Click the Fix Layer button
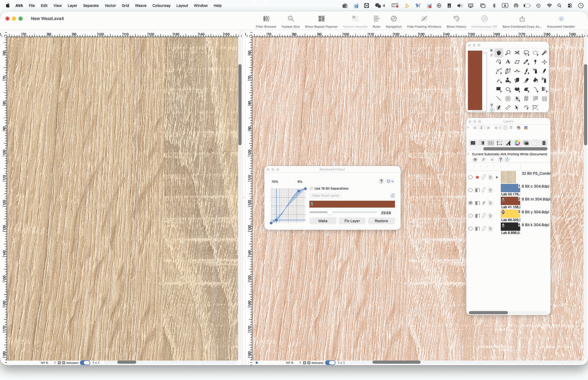The height and width of the screenshot is (380, 588). (x=352, y=221)
